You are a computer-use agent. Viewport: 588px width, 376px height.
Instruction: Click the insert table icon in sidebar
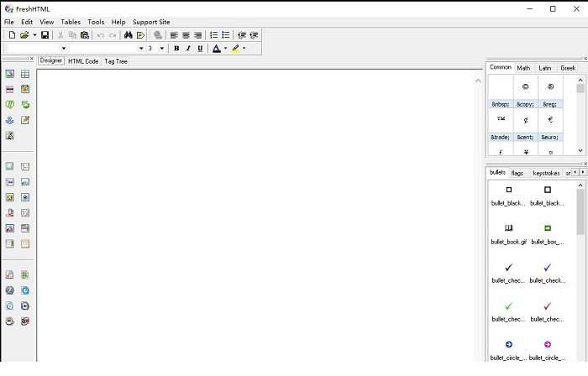click(25, 74)
